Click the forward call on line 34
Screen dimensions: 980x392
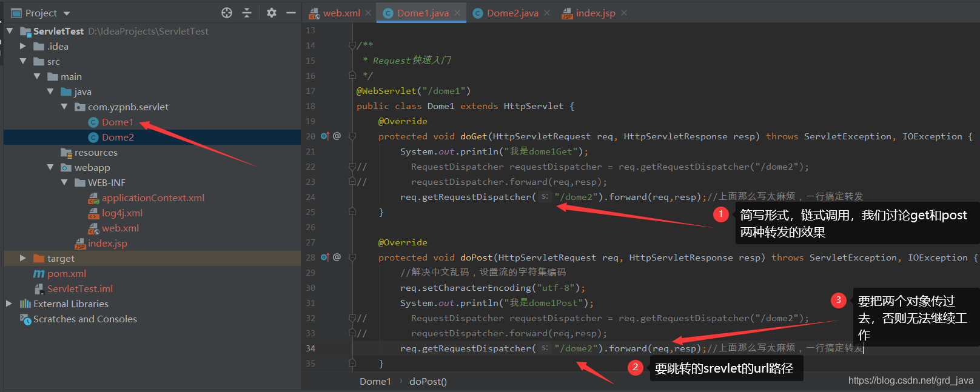pos(628,348)
